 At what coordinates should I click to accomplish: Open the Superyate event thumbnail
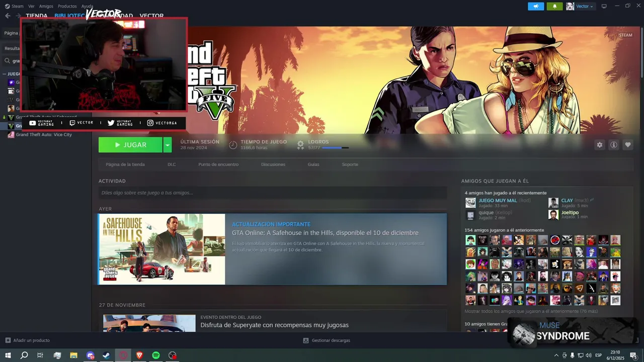pos(149,323)
